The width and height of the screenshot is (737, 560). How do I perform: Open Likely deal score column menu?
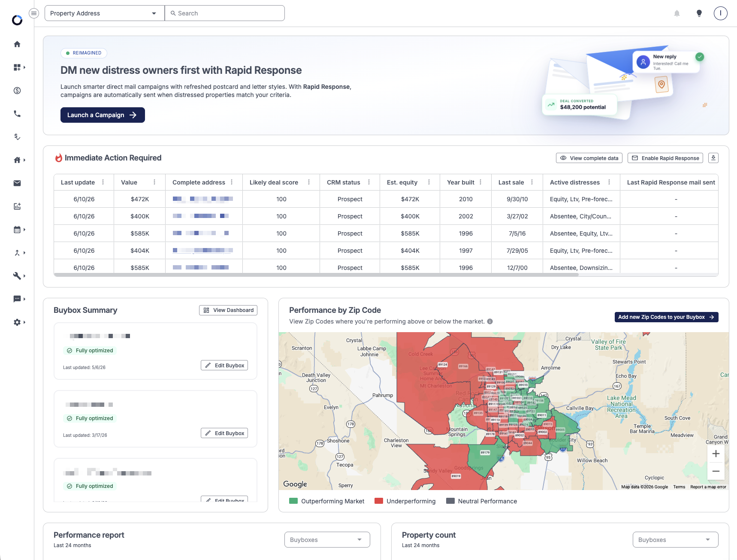click(309, 182)
